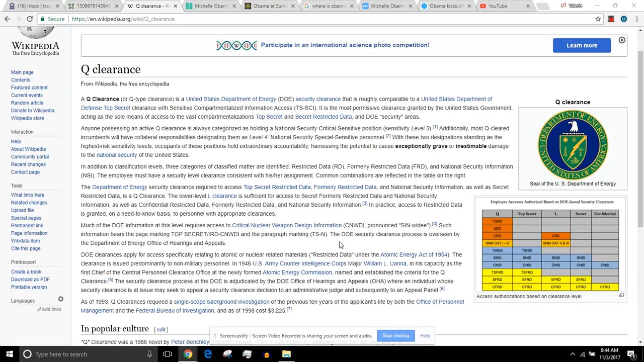The width and height of the screenshot is (644, 362).
Task: Open the Action Center notifications
Action: tap(631, 354)
